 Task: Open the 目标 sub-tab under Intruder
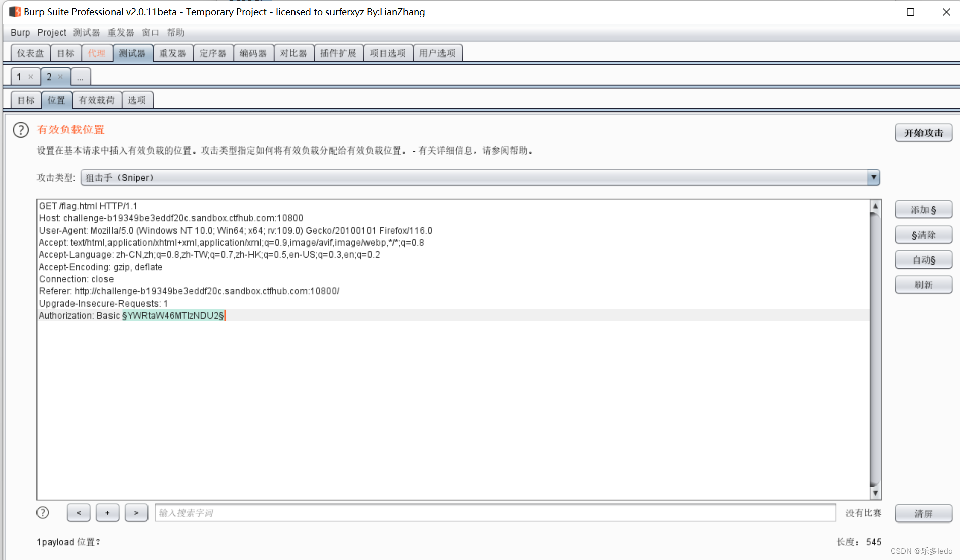(26, 100)
